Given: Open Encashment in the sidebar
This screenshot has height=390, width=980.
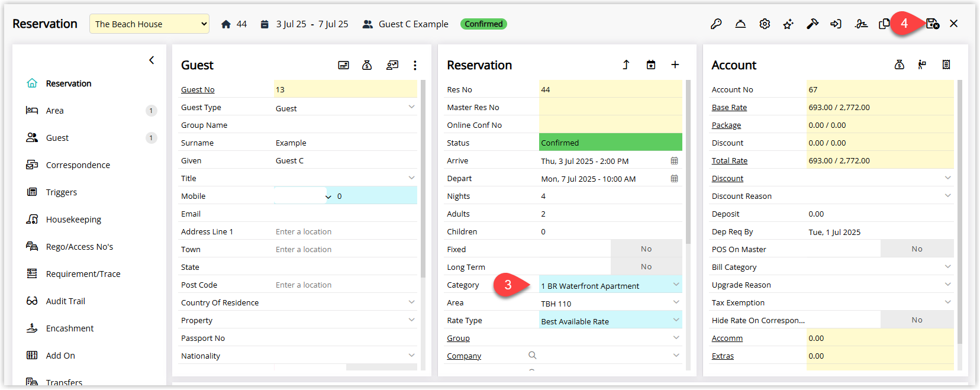Looking at the screenshot, I should [70, 328].
